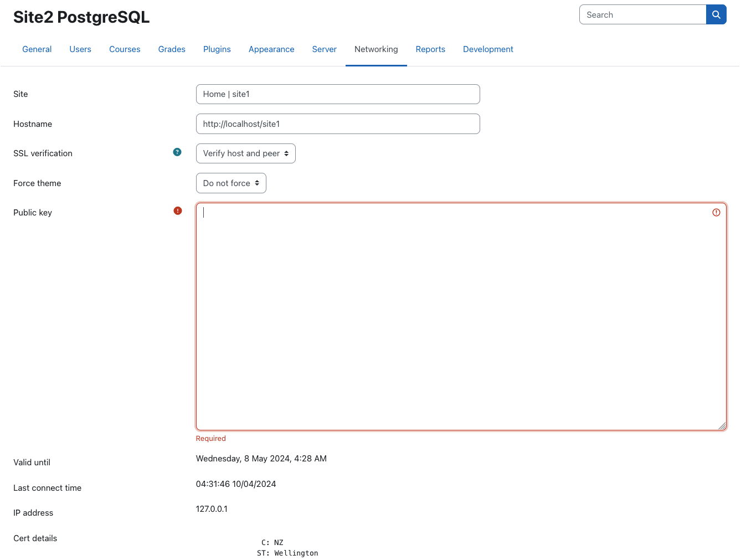Go to the Plugins tab
The image size is (746, 560).
(217, 49)
